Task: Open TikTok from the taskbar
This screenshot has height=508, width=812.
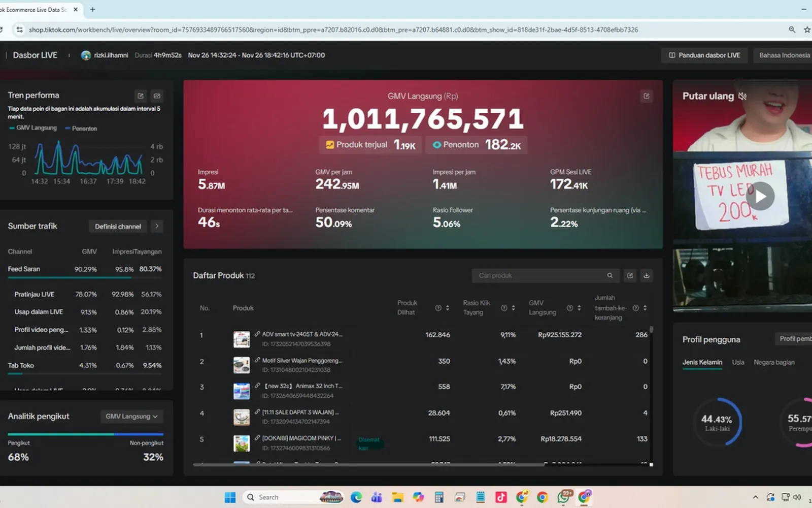Action: coord(501,497)
